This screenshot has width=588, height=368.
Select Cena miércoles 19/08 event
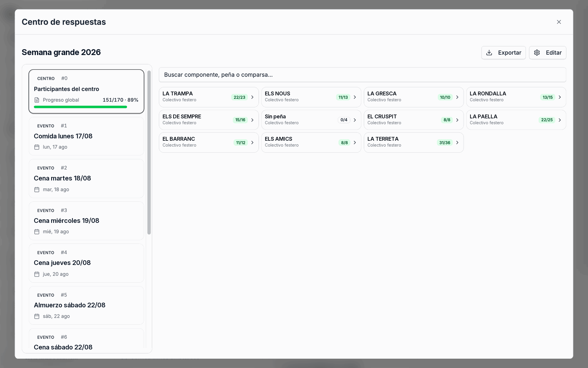(x=86, y=221)
